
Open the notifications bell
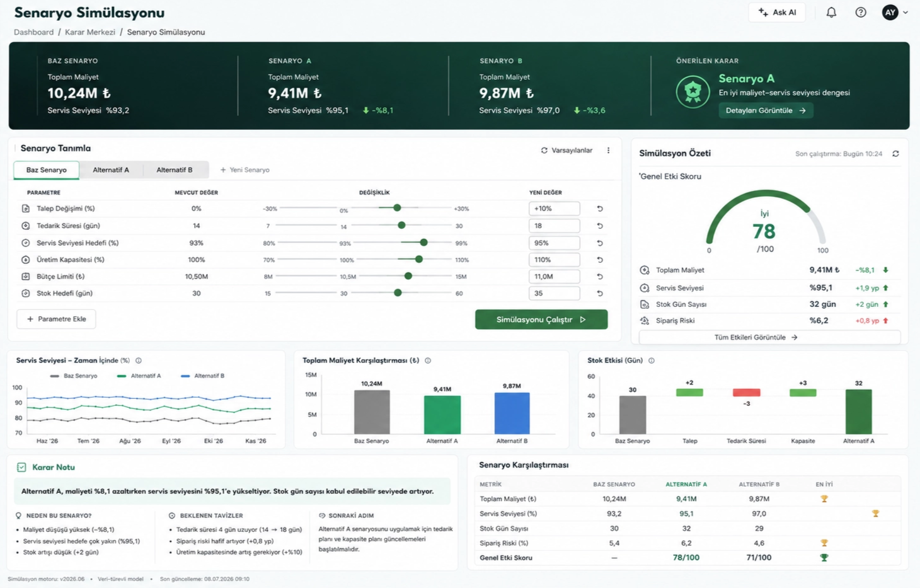click(x=831, y=13)
